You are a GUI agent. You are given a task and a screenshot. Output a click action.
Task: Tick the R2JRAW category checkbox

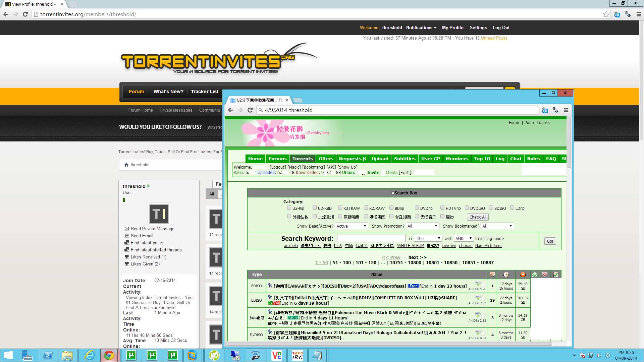(x=366, y=208)
